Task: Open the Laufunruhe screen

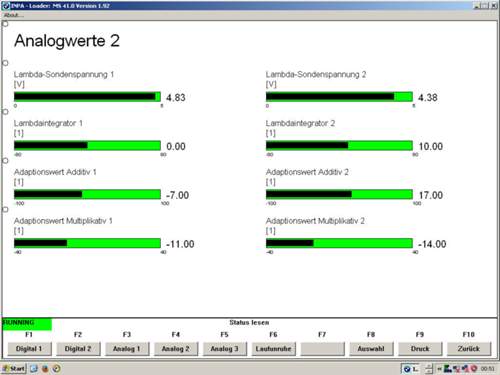Action: point(273,349)
